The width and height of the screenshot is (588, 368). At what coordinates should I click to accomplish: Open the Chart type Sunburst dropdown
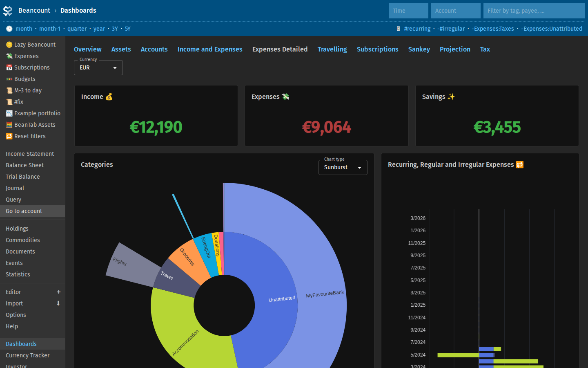pos(343,167)
